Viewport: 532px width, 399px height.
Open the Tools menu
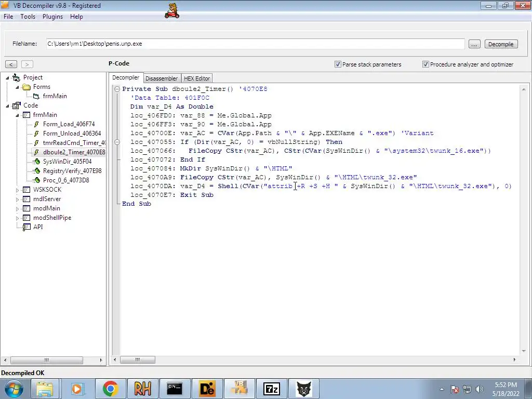coord(28,17)
